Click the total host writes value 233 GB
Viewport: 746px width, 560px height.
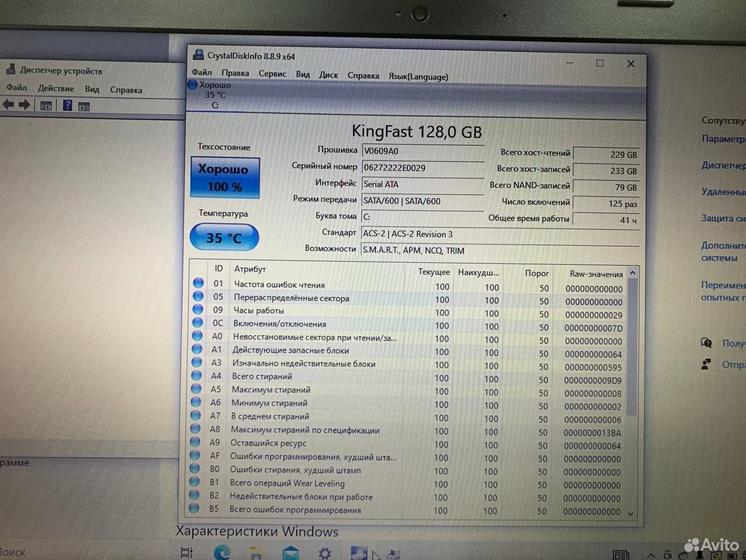tap(607, 171)
